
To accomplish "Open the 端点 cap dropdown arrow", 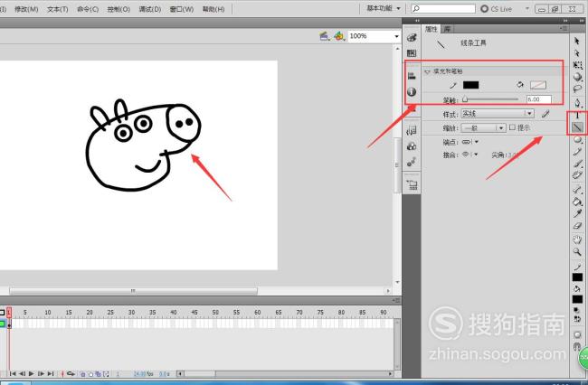I will tap(477, 142).
